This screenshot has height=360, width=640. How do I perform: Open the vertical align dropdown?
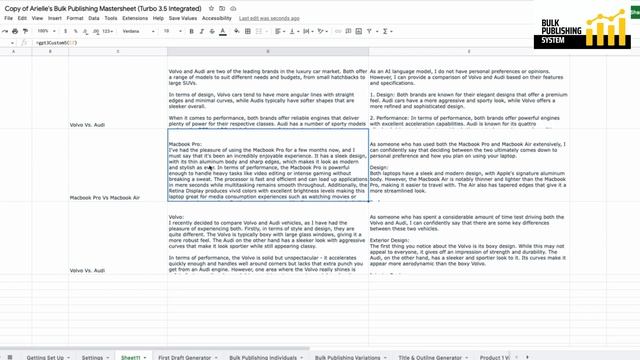pos(293,31)
